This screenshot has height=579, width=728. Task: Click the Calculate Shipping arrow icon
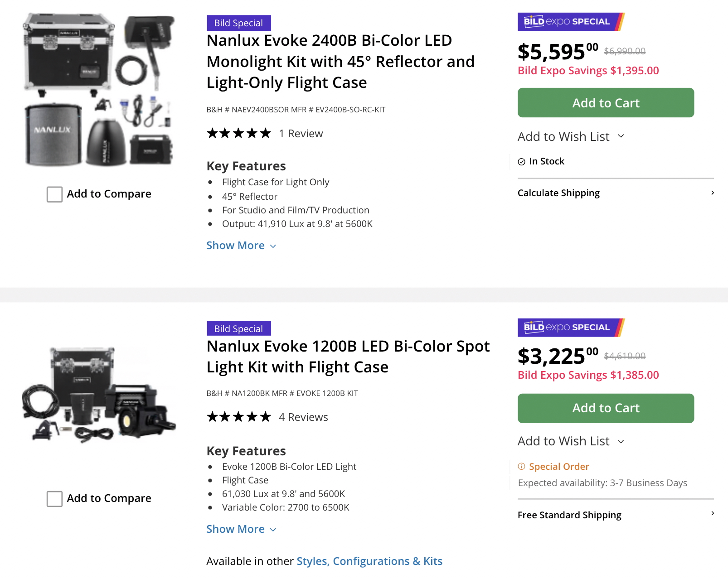pyautogui.click(x=713, y=193)
